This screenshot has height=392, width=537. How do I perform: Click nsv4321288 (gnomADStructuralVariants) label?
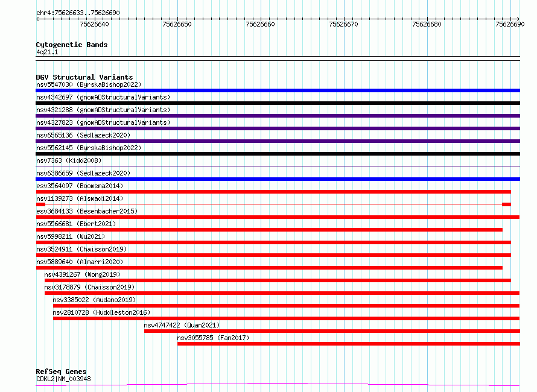103,110
